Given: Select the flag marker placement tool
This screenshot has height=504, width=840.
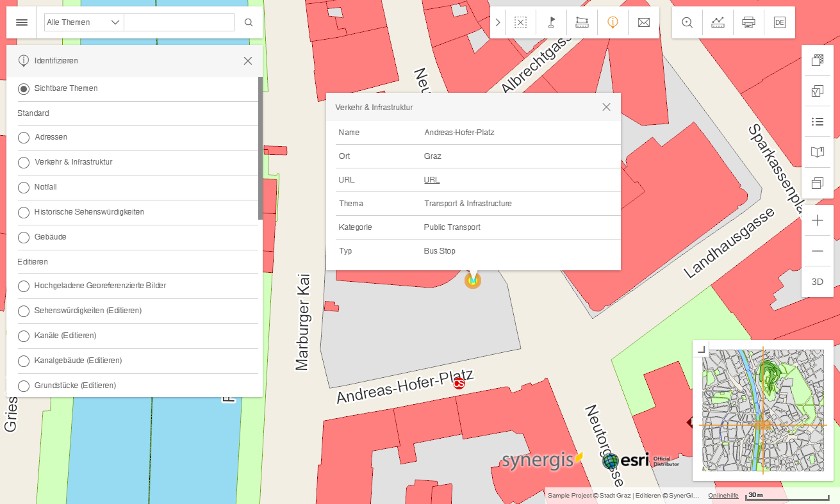Looking at the screenshot, I should (x=551, y=22).
